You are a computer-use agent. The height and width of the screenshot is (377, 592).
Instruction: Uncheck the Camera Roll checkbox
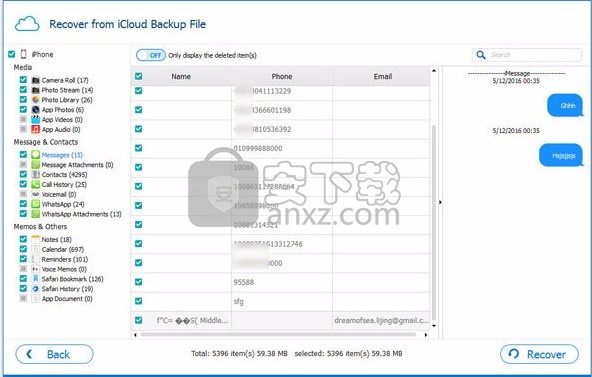point(23,80)
